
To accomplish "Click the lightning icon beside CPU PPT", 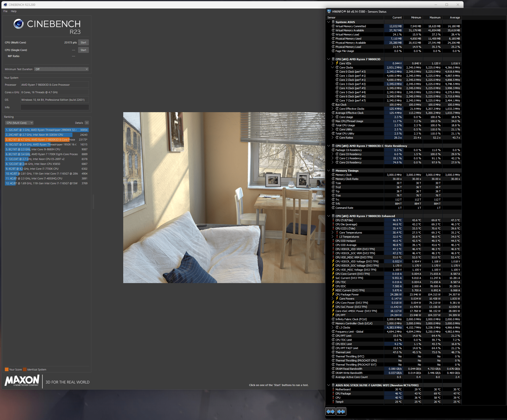I will click(333, 315).
